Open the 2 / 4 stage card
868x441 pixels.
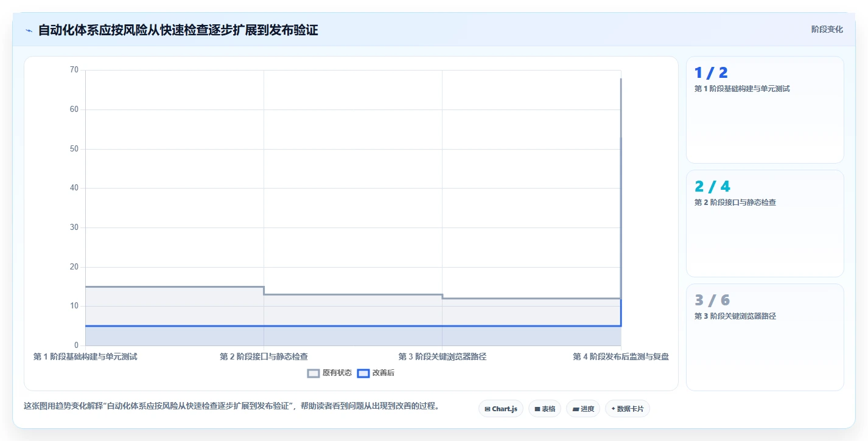point(765,223)
